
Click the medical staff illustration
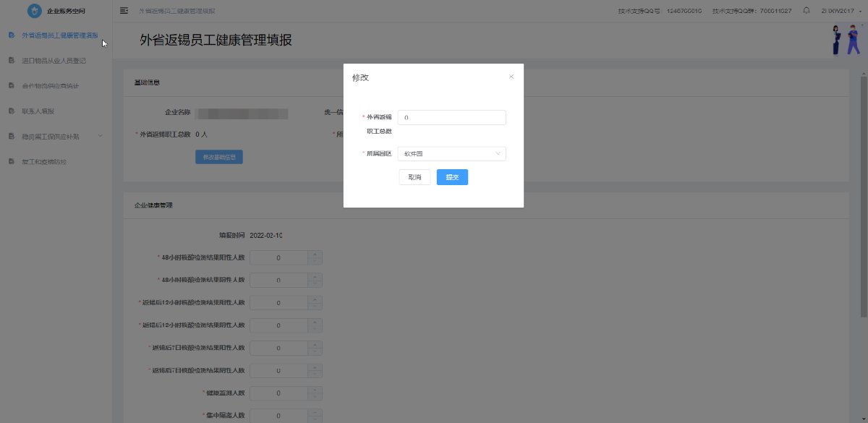click(x=843, y=40)
